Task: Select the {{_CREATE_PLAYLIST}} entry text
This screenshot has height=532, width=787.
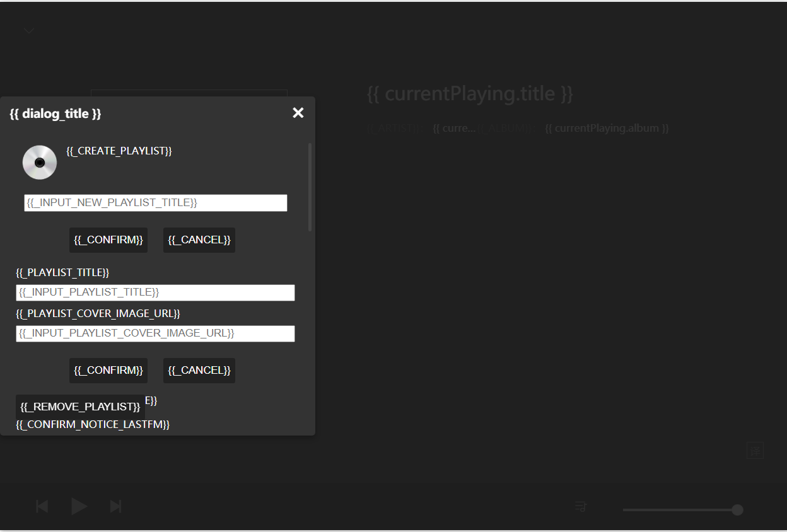Action: (119, 151)
